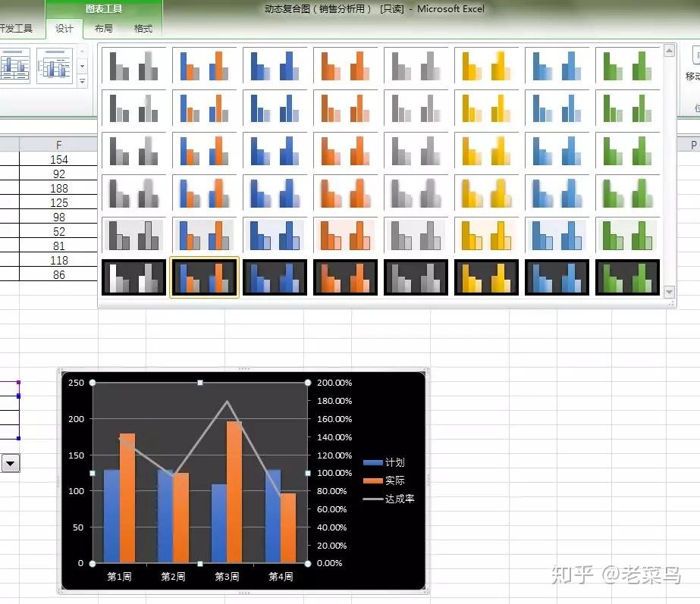Choose orange tinted-background style in fifth row

pos(346,235)
